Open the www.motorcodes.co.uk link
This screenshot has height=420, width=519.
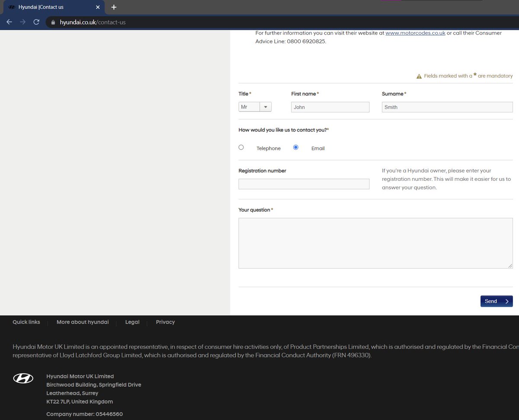point(415,33)
